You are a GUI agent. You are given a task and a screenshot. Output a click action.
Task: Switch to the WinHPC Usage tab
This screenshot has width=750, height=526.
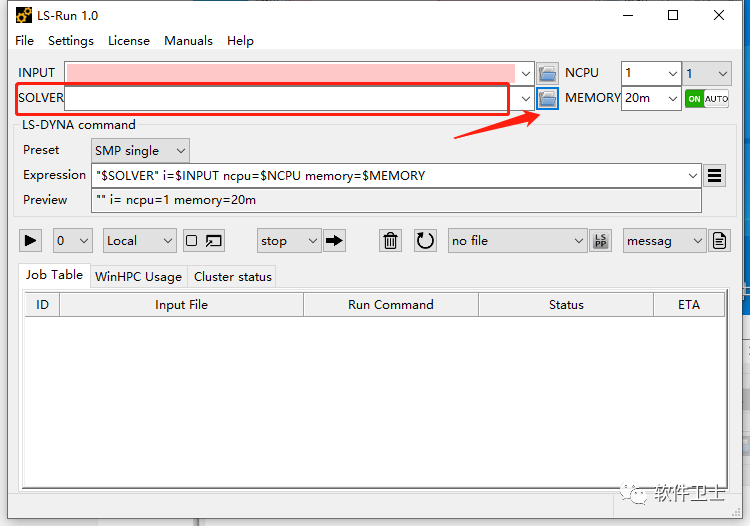point(138,277)
